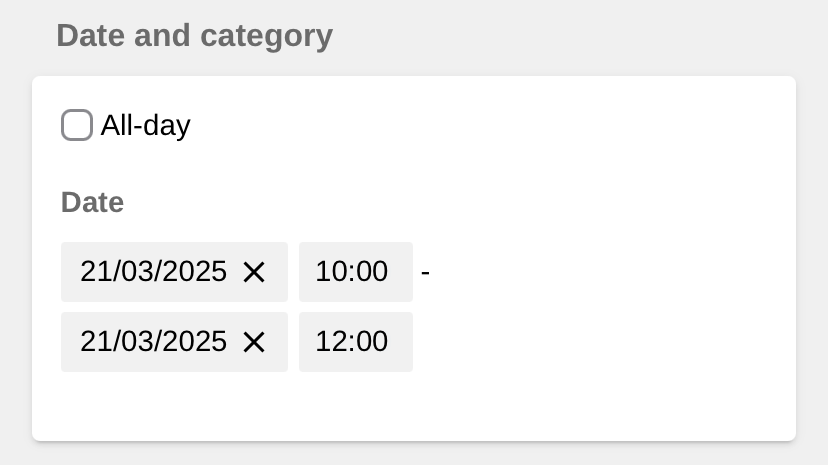Enable the All-day checkbox
828x465 pixels.
[77, 126]
